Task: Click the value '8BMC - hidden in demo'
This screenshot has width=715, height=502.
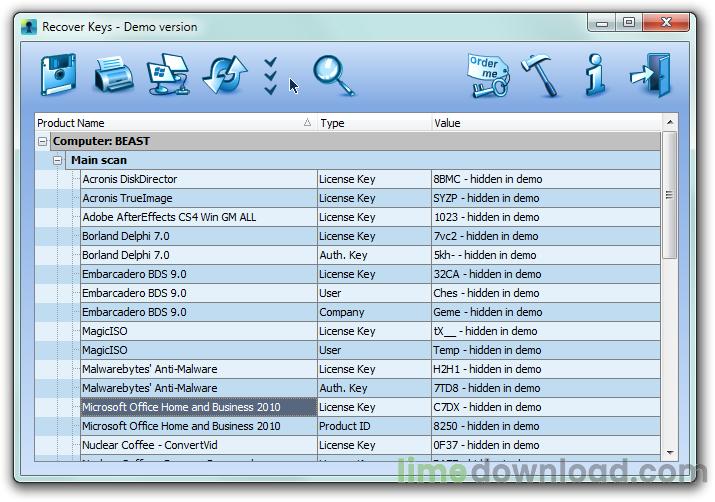Action: point(487,179)
